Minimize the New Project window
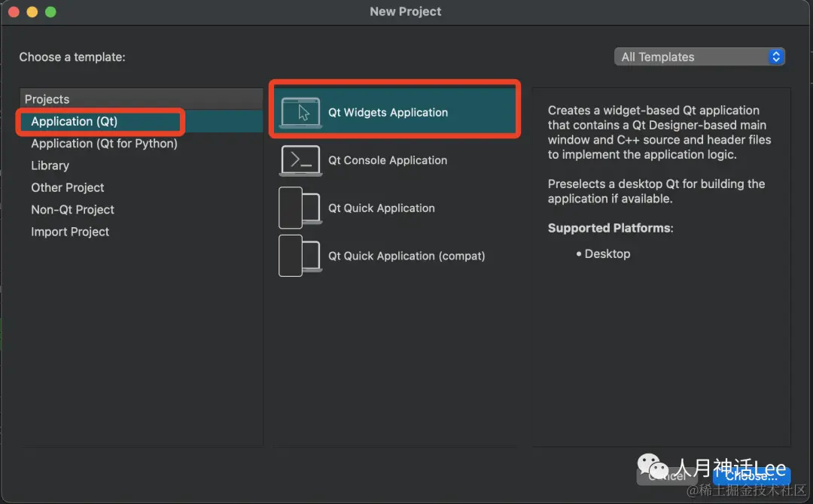 click(x=32, y=12)
